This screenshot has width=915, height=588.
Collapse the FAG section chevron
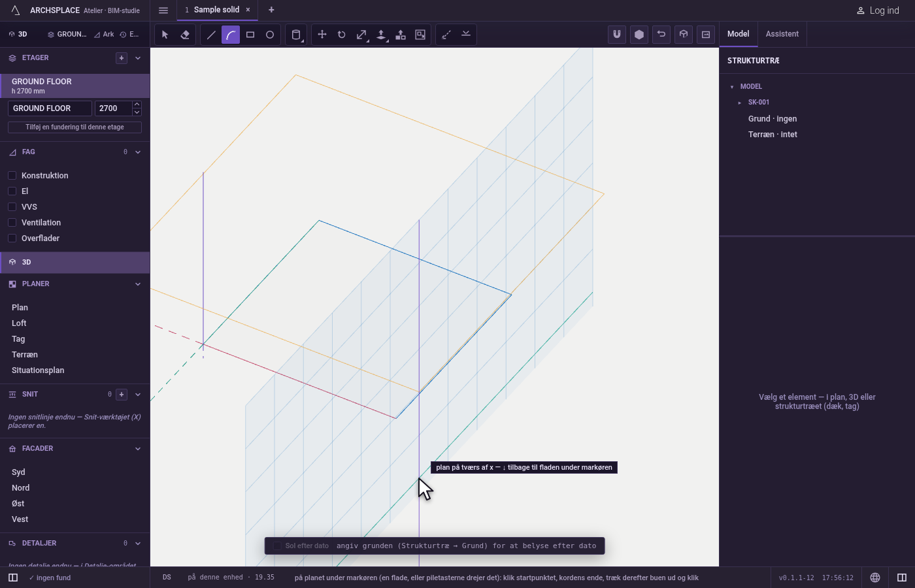(138, 152)
